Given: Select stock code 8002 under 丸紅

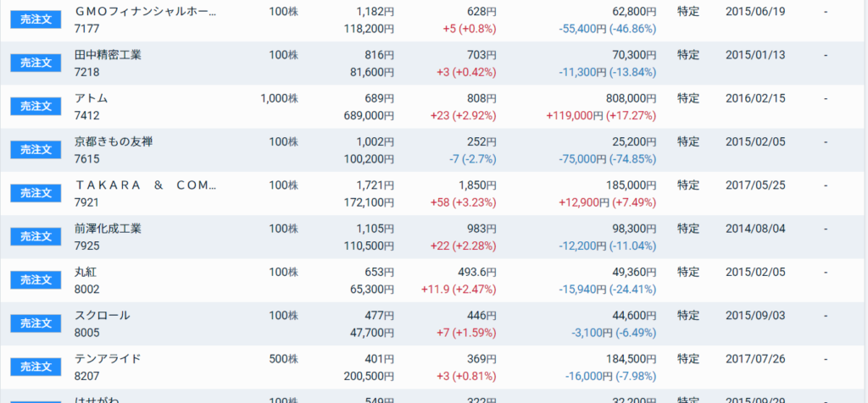Looking at the screenshot, I should click(87, 289).
